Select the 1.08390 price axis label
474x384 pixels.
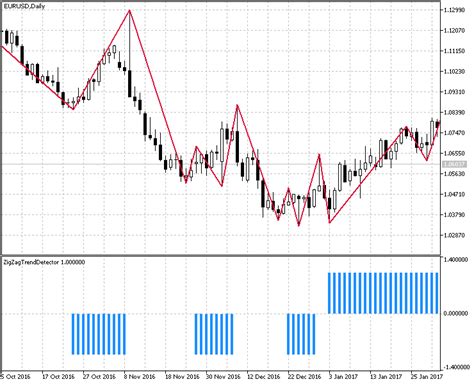tap(455, 113)
